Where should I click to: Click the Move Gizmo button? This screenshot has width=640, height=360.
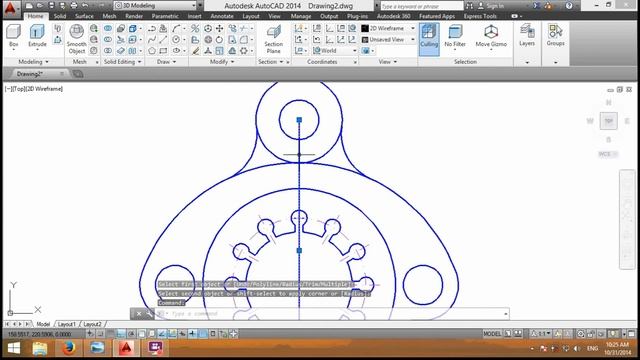(491, 36)
